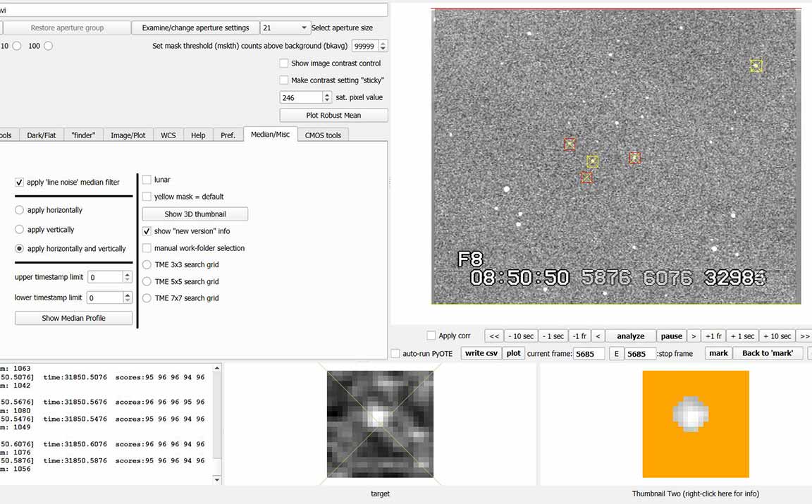Screen dimensions: 812x504
Task: Open the Image/Plot tab
Action: point(128,135)
